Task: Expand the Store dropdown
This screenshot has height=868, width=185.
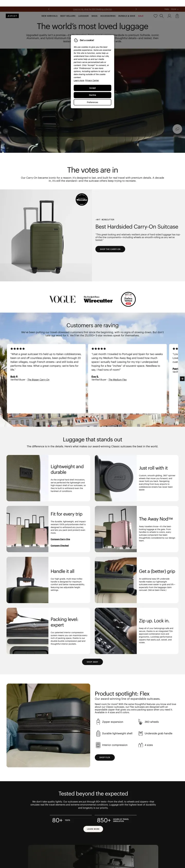Action: coord(175,9)
